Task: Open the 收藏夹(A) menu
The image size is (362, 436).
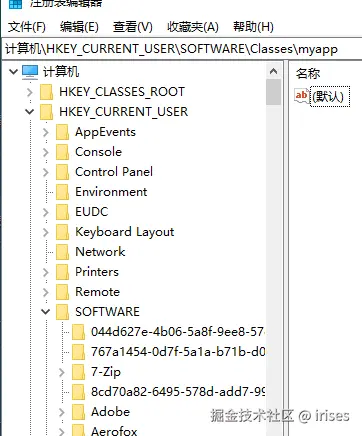Action: [x=193, y=27]
